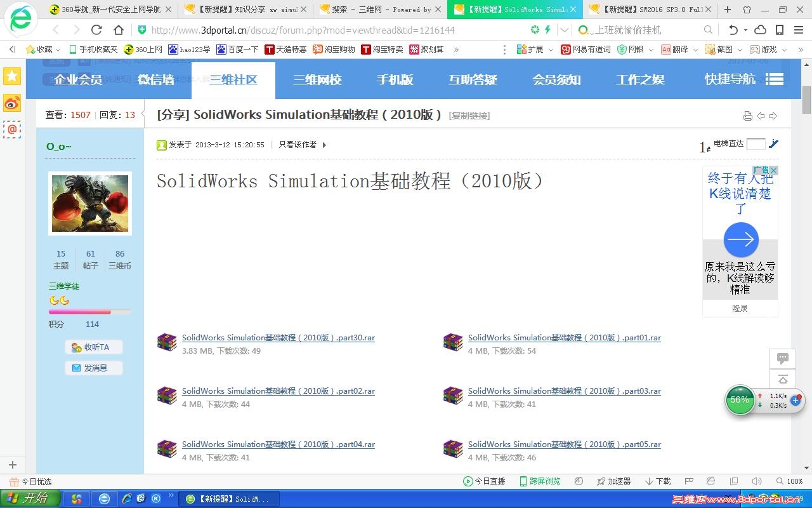This screenshot has width=812, height=508.
Task: Click the status bar 下载 download entry
Action: [x=658, y=481]
